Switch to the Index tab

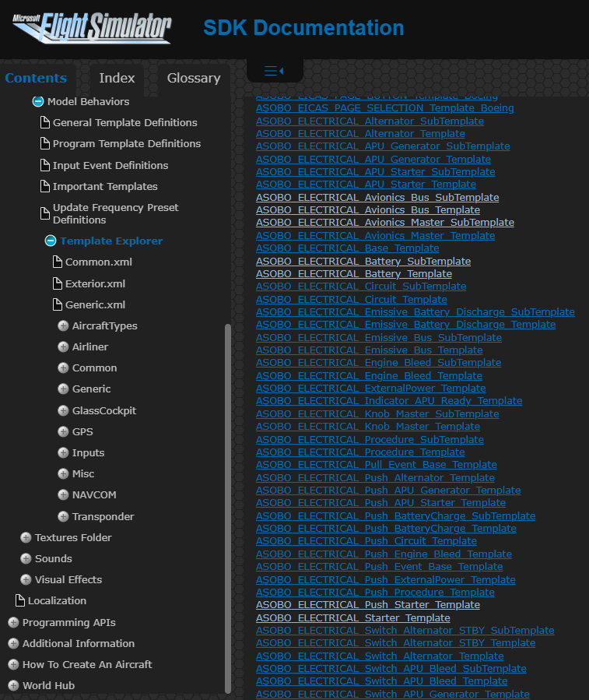(117, 78)
